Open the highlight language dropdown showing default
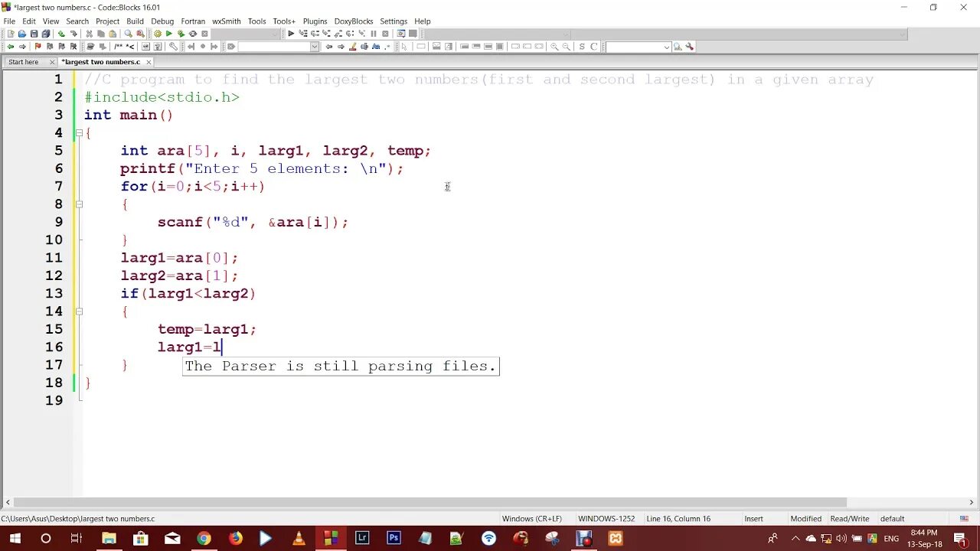Image resolution: width=980 pixels, height=551 pixels. click(892, 518)
